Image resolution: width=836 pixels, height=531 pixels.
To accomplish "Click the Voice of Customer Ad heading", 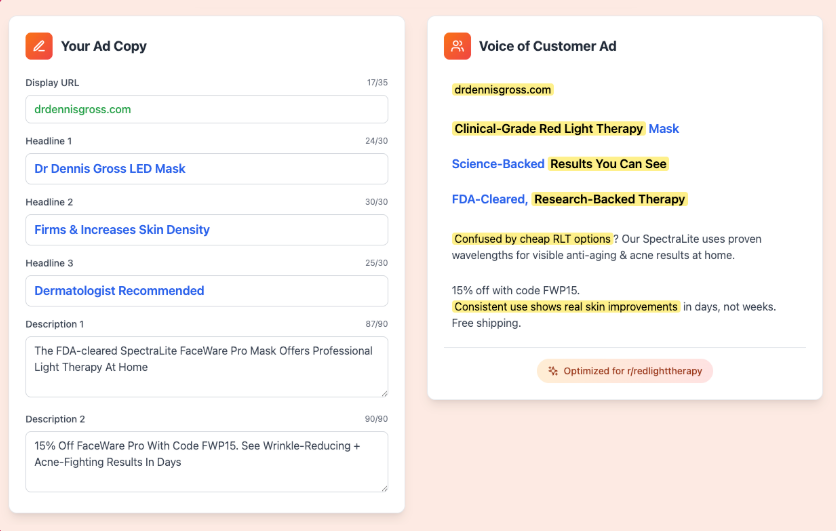I will click(x=548, y=46).
